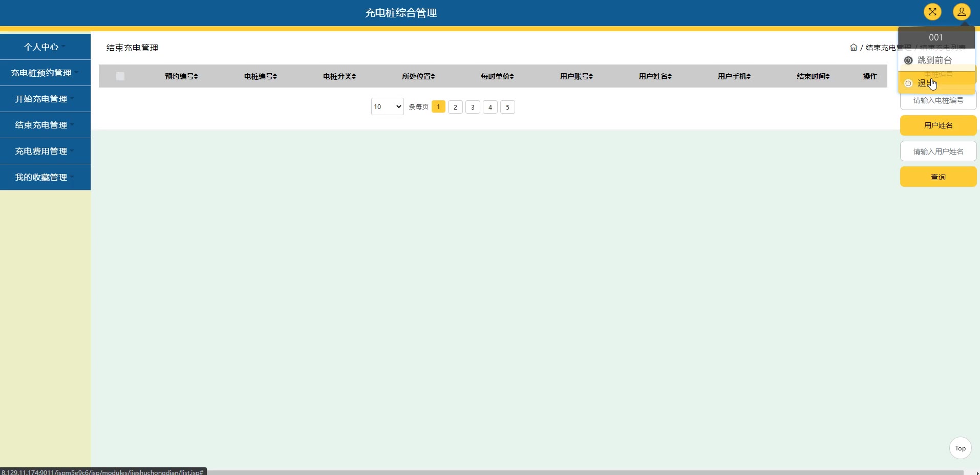Expand 个人中心 sidebar menu
This screenshot has width=980, height=475.
click(x=46, y=47)
